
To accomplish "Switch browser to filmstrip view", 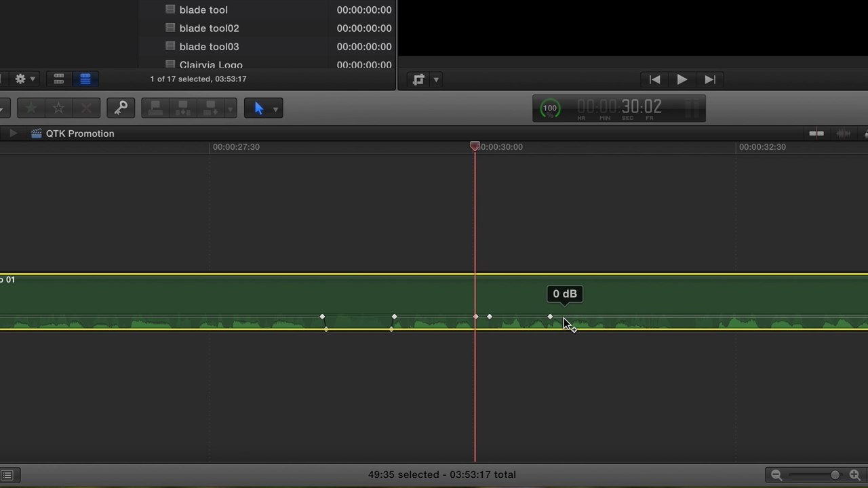I will tap(59, 79).
